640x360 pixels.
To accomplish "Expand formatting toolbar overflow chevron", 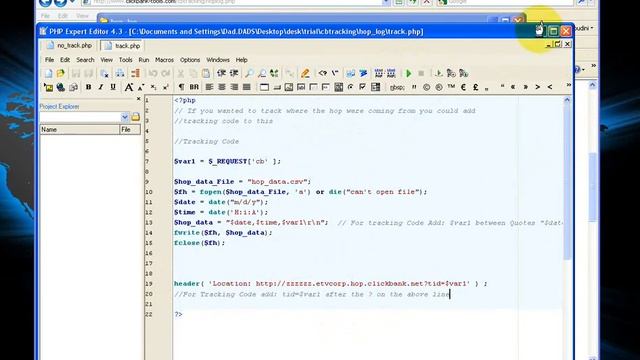I will (569, 85).
